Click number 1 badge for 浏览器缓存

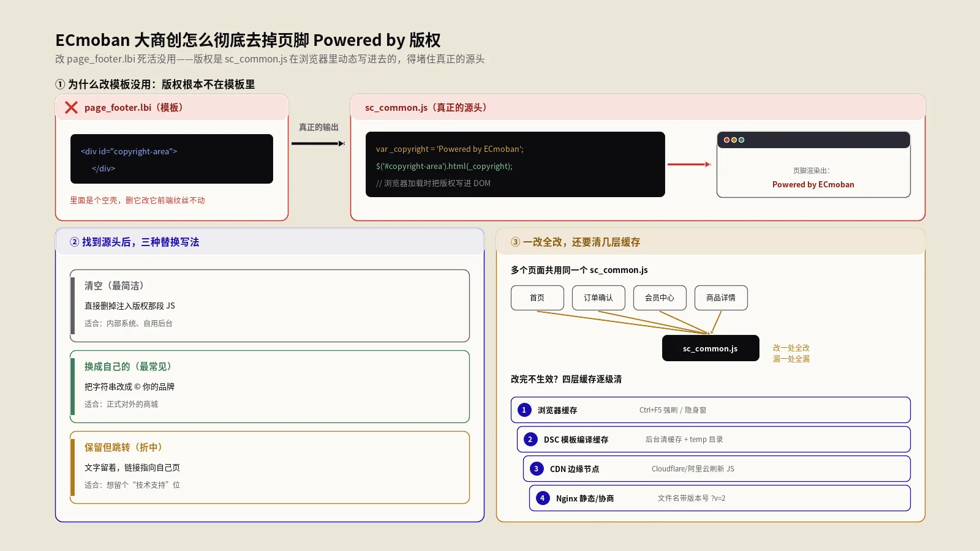pos(524,410)
